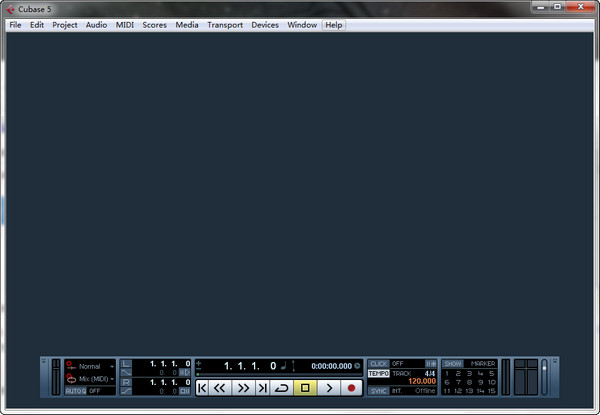Start playback with the Play button

[x=329, y=388]
